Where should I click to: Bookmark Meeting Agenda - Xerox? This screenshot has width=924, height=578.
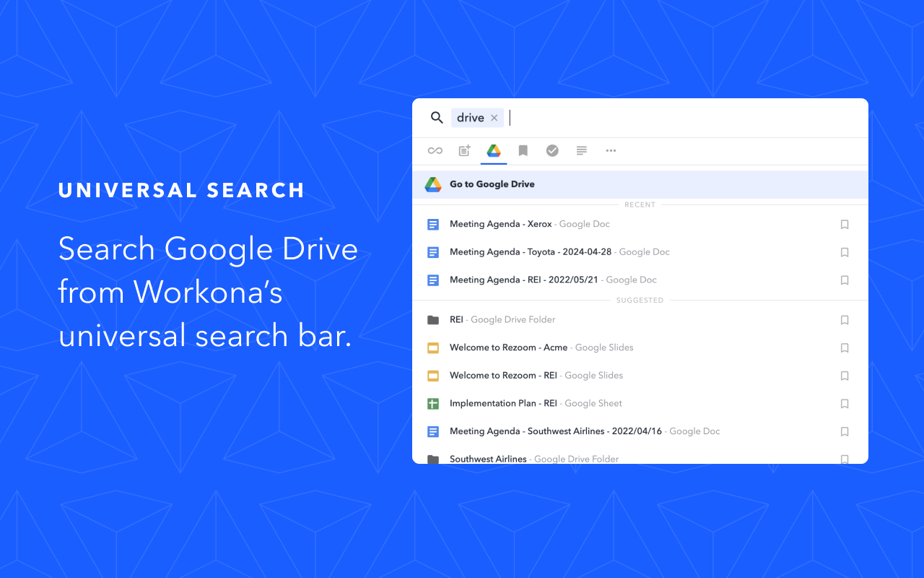845,225
